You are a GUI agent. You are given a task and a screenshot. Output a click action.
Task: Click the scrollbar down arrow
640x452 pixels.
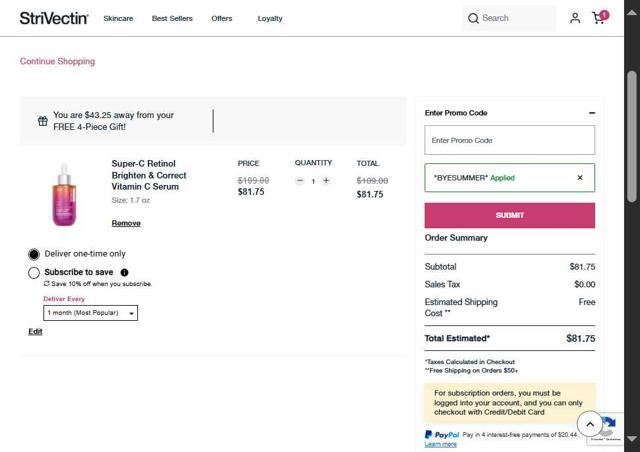pyautogui.click(x=632, y=439)
